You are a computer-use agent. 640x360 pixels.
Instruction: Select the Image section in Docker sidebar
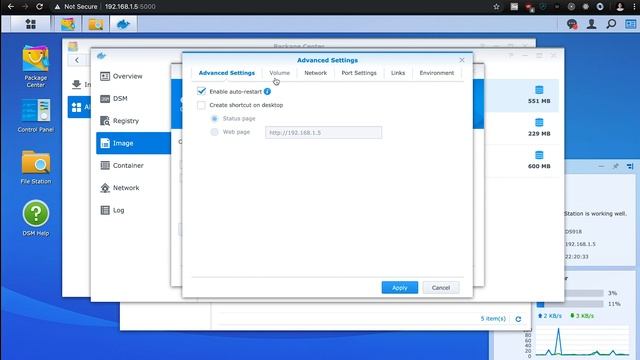(x=133, y=143)
